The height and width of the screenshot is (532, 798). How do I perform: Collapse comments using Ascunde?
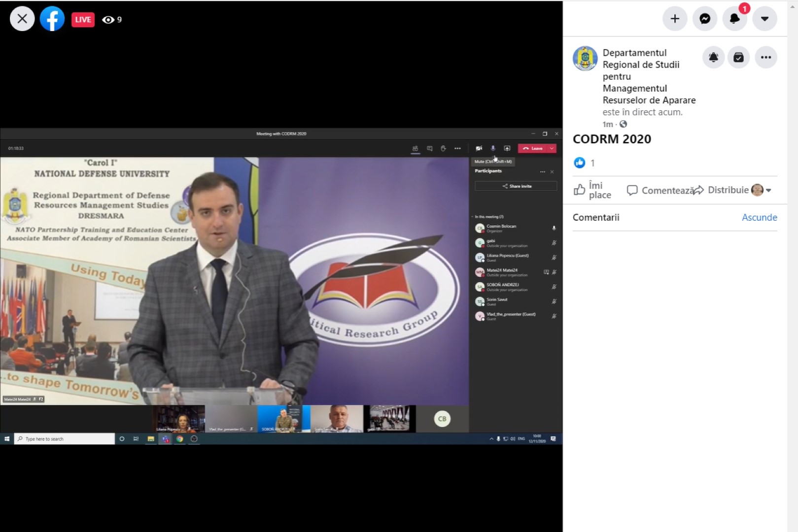759,217
